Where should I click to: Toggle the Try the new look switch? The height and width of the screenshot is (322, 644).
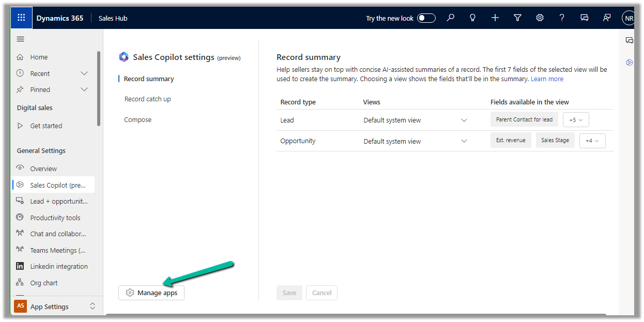(x=426, y=18)
